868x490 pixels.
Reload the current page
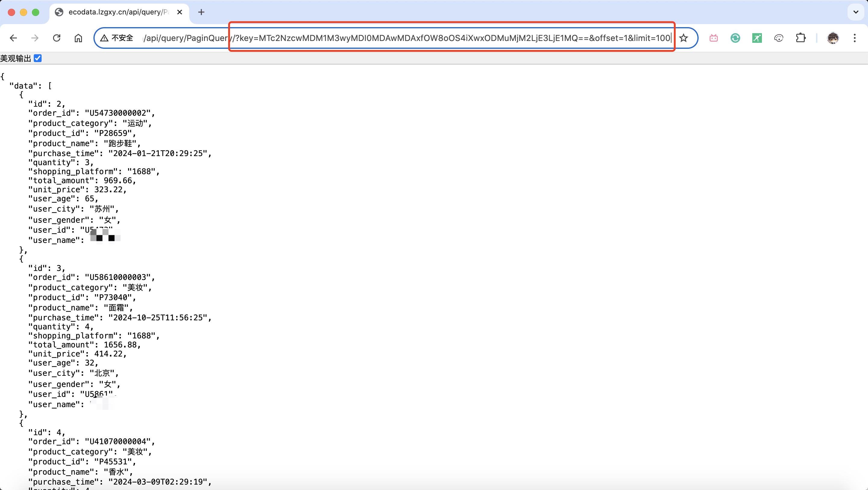pos(57,38)
